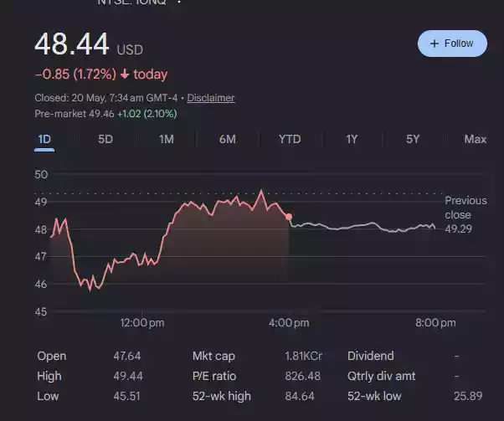This screenshot has width=504, height=421.
Task: Click the P/E ratio label
Action: (x=214, y=376)
